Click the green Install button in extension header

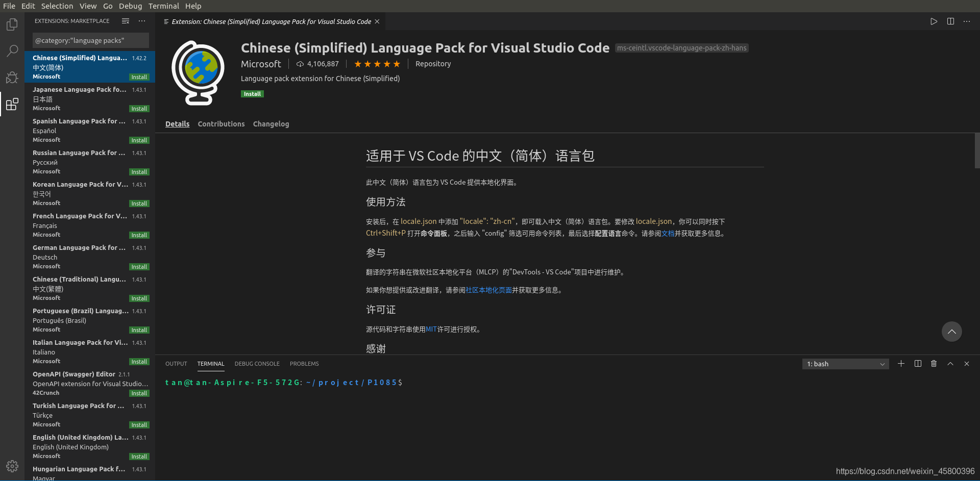[x=252, y=94]
